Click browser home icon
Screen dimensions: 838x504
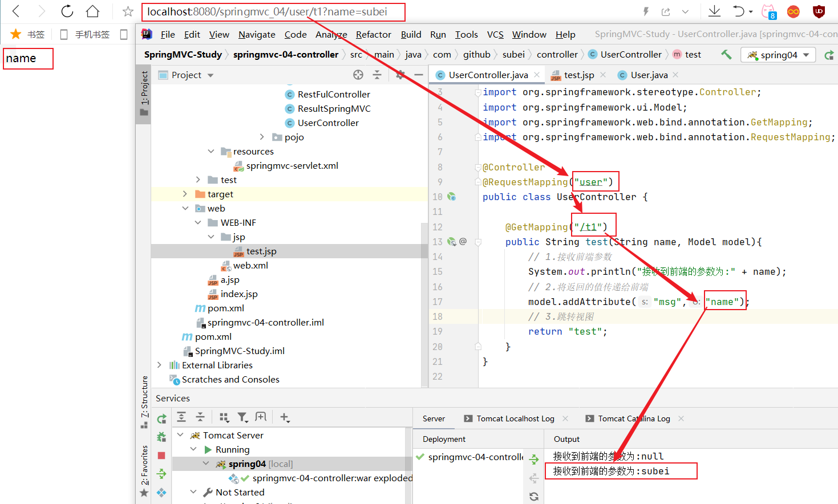92,11
